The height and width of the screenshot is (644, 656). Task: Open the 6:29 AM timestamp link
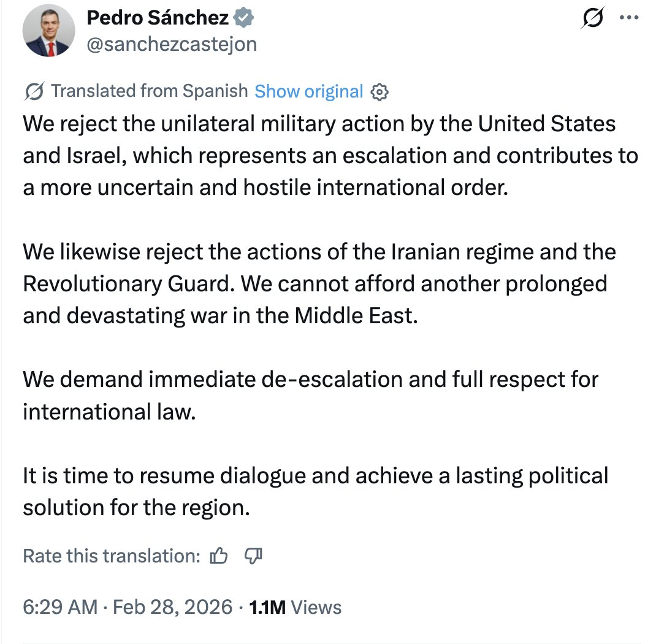(x=60, y=607)
